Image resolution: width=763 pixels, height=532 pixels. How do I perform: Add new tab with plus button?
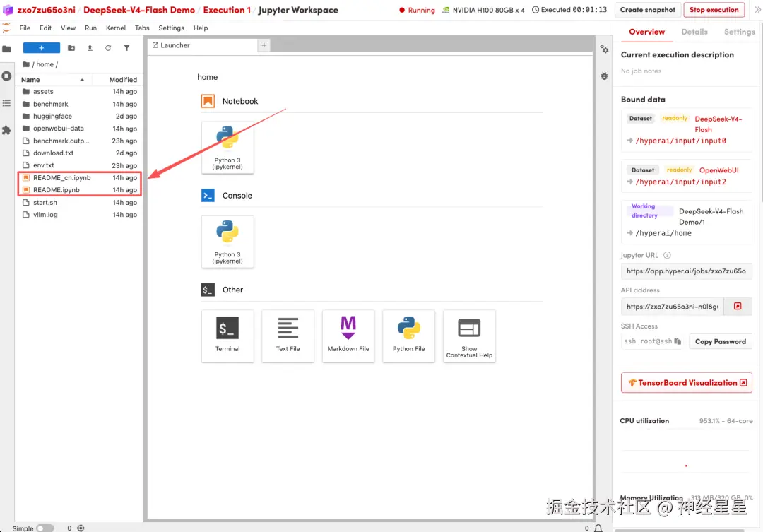click(x=264, y=45)
